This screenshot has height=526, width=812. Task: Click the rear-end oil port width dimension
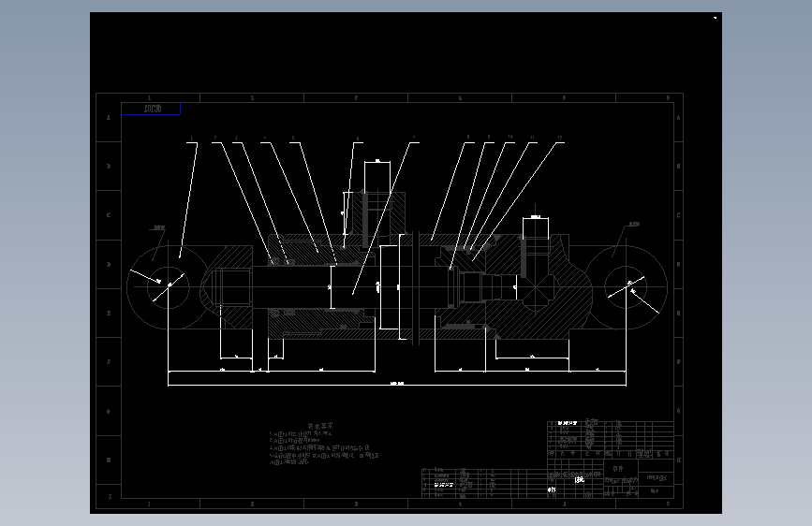click(536, 216)
